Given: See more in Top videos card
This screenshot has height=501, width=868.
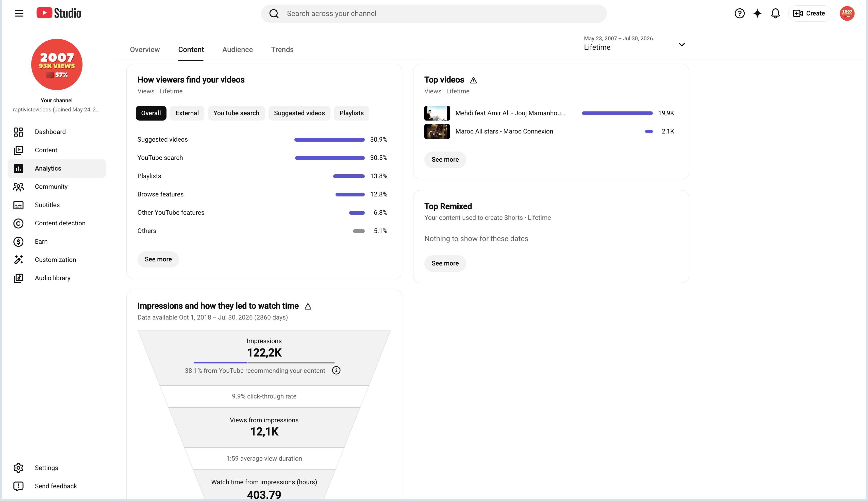Looking at the screenshot, I should tap(445, 160).
